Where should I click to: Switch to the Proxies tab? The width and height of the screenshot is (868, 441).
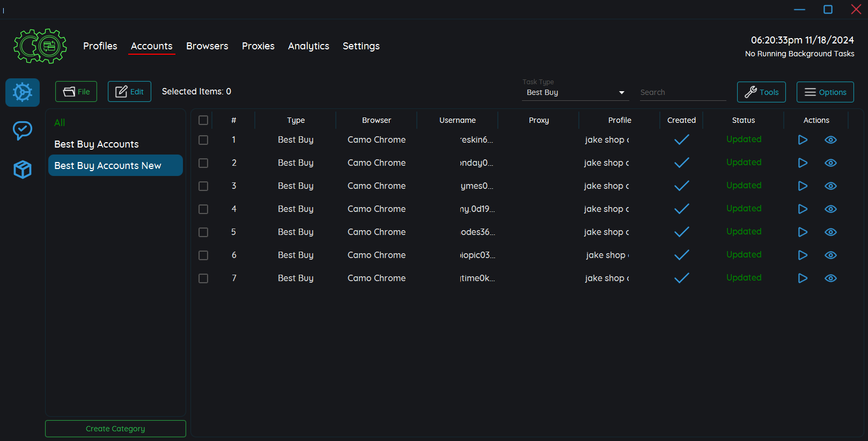258,46
